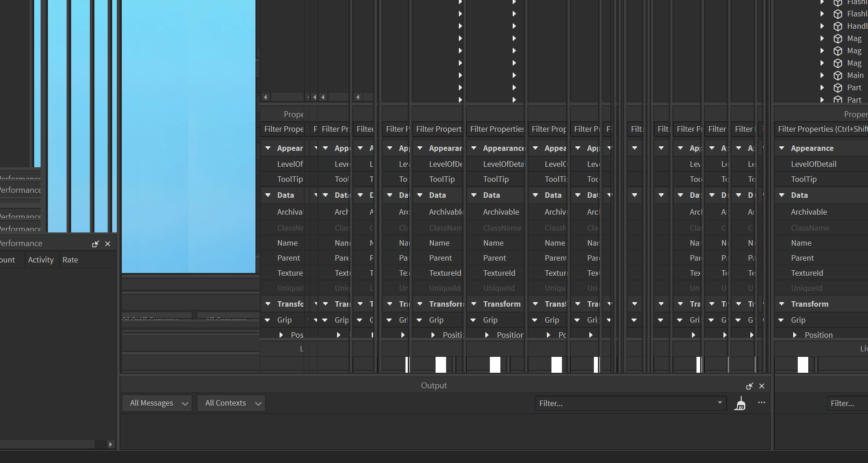
Task: Select the Activity column header
Action: click(41, 260)
